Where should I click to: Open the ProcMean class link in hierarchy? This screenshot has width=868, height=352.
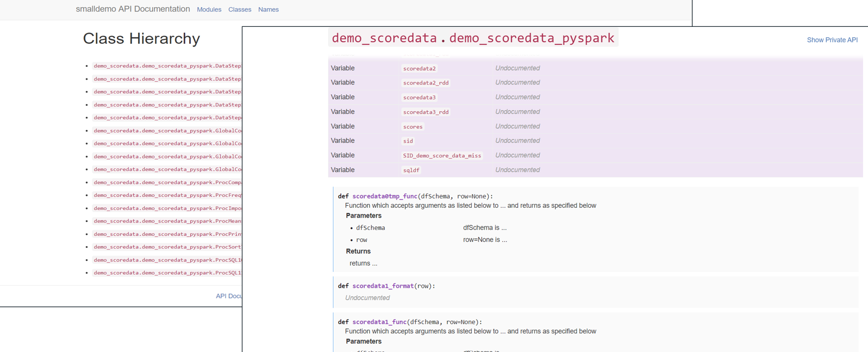[167, 221]
